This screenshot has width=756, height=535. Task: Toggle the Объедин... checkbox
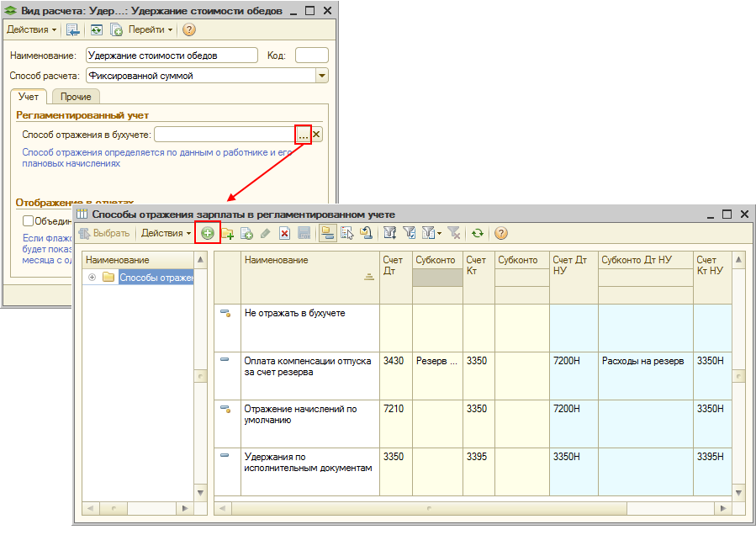(x=29, y=221)
